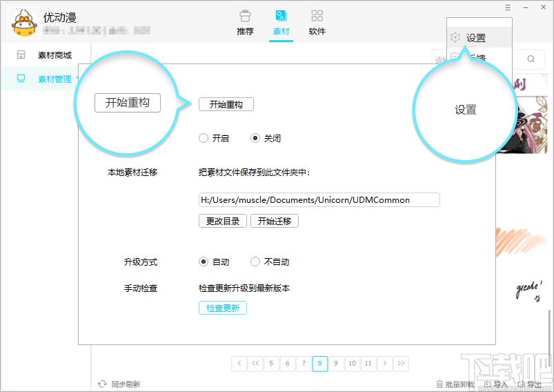
Task: Select 自动 upgrade mode radio button
Action: (x=204, y=262)
